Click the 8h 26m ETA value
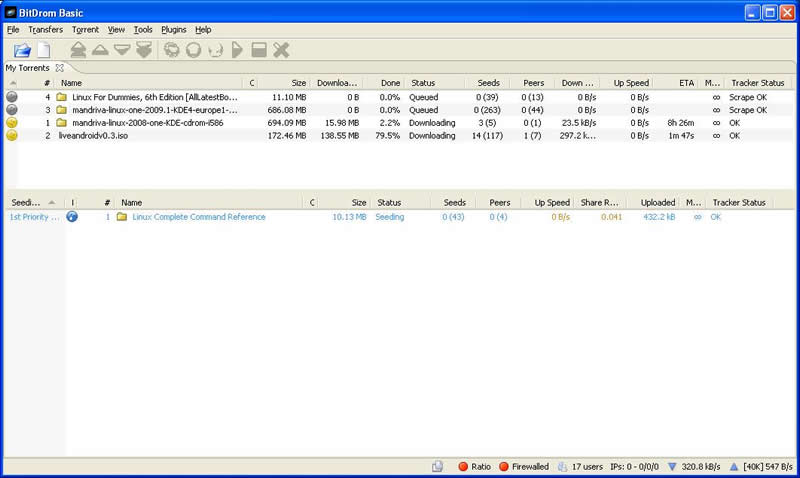The width and height of the screenshot is (800, 478). pyautogui.click(x=681, y=123)
